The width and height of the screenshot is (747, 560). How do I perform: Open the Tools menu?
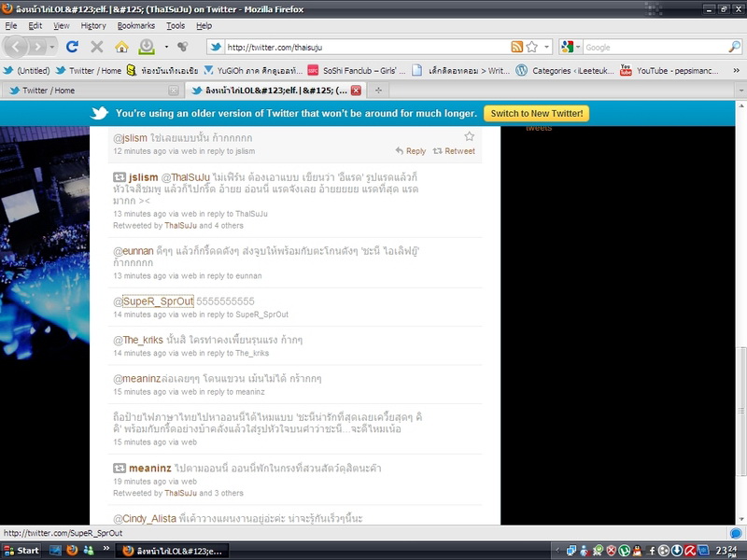click(x=176, y=26)
